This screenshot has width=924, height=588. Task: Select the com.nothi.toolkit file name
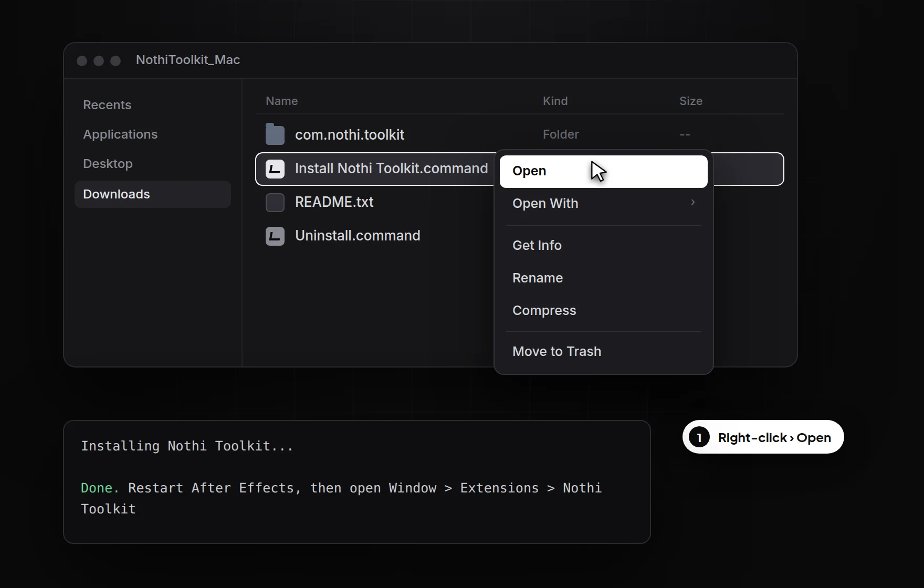point(350,135)
